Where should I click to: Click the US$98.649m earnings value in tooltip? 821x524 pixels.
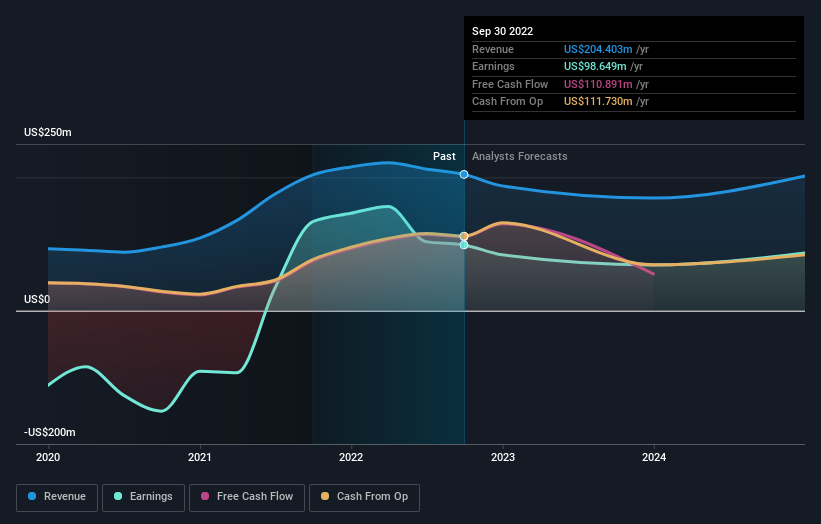595,66
